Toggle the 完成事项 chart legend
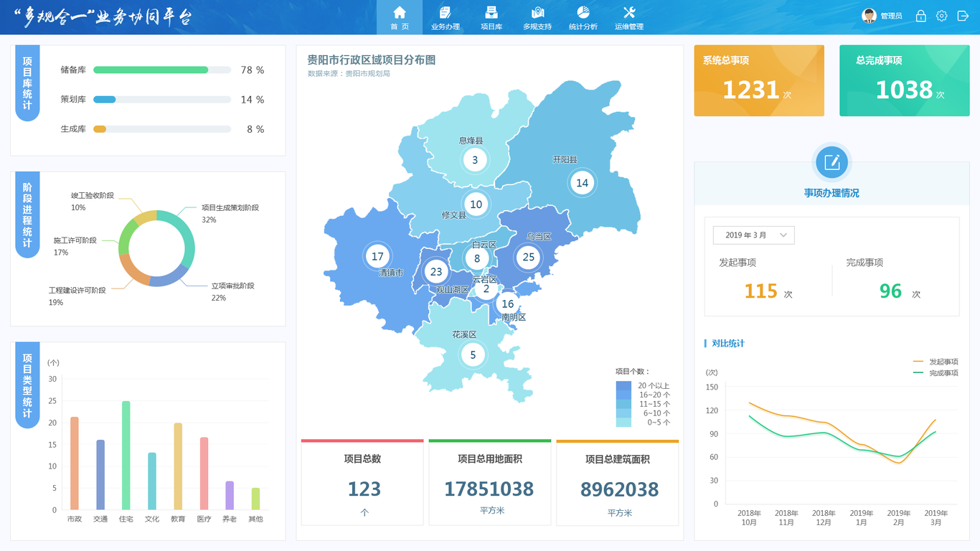Screen dimensions: 980x551 (936, 373)
